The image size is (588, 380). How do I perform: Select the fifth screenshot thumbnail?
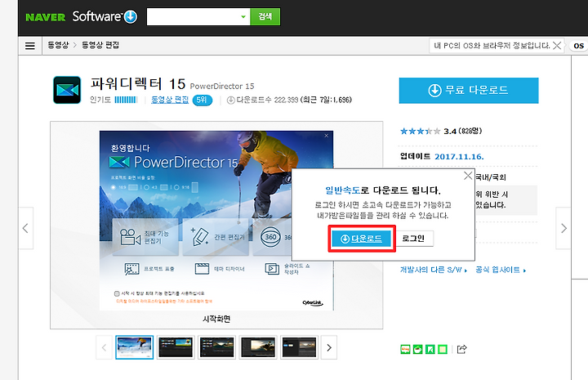click(299, 347)
